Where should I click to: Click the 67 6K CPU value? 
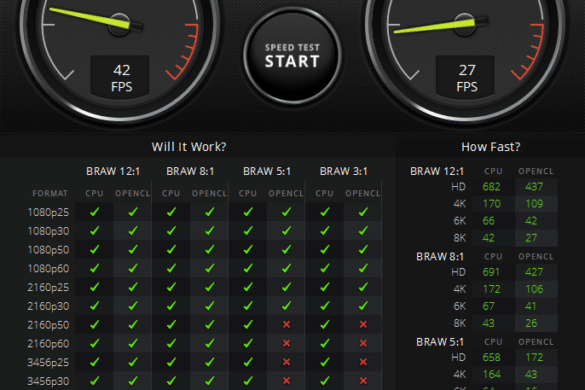[488, 306]
